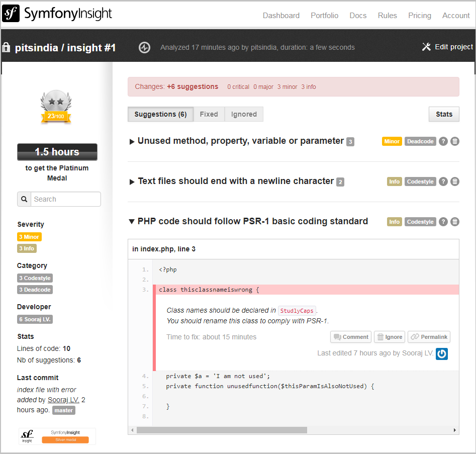
Task: Click the code scrollbar left arrow
Action: tap(132, 430)
